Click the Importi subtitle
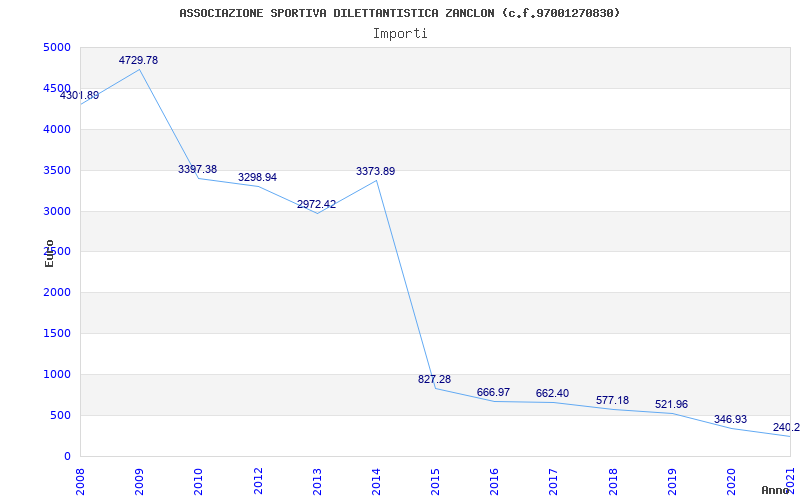Screen dimensions: 800x500 pyautogui.click(x=400, y=34)
